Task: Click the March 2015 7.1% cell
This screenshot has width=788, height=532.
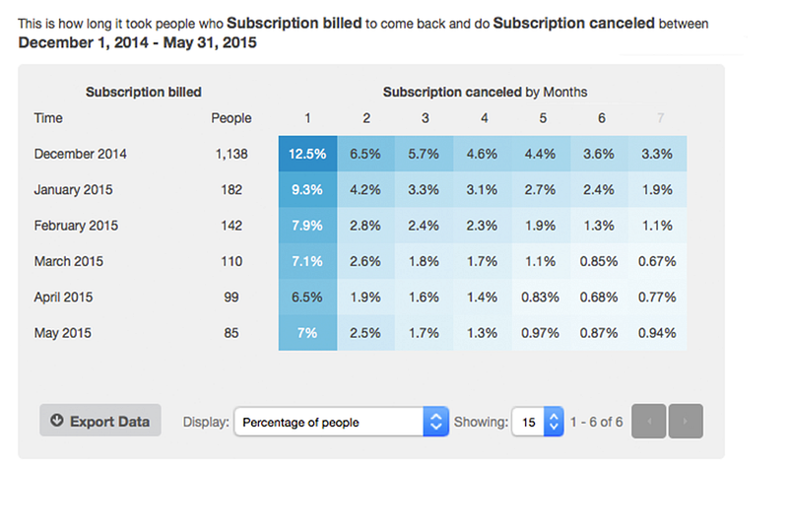Action: click(307, 261)
